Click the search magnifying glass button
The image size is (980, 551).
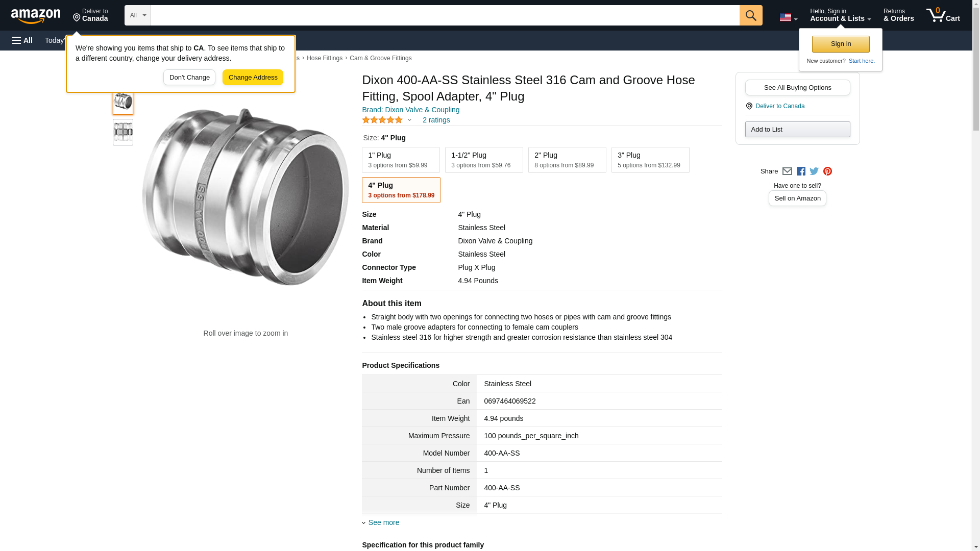pos(750,15)
